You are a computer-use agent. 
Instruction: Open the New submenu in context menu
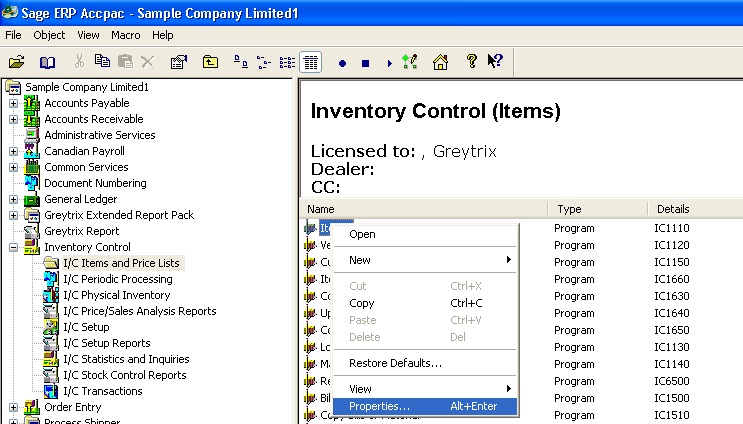(425, 260)
